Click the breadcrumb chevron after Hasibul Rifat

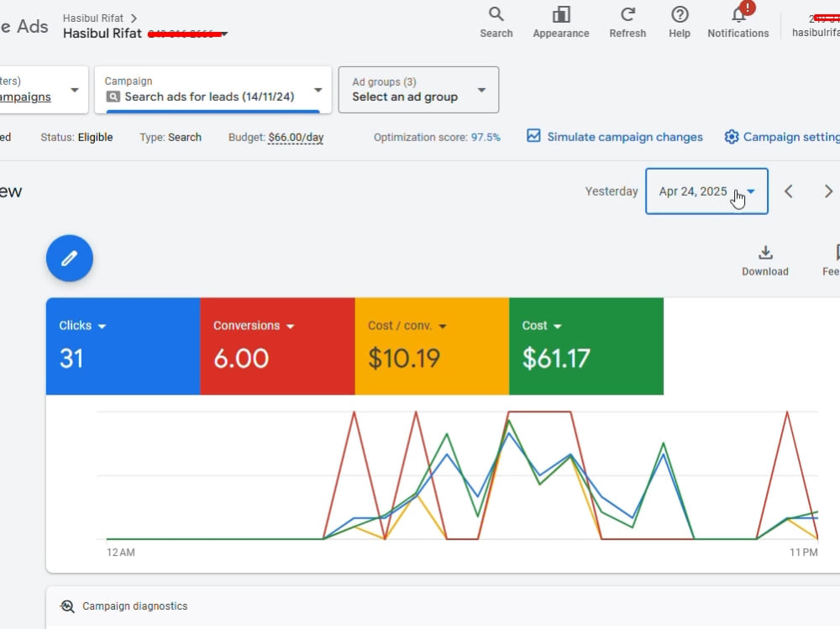(x=134, y=18)
